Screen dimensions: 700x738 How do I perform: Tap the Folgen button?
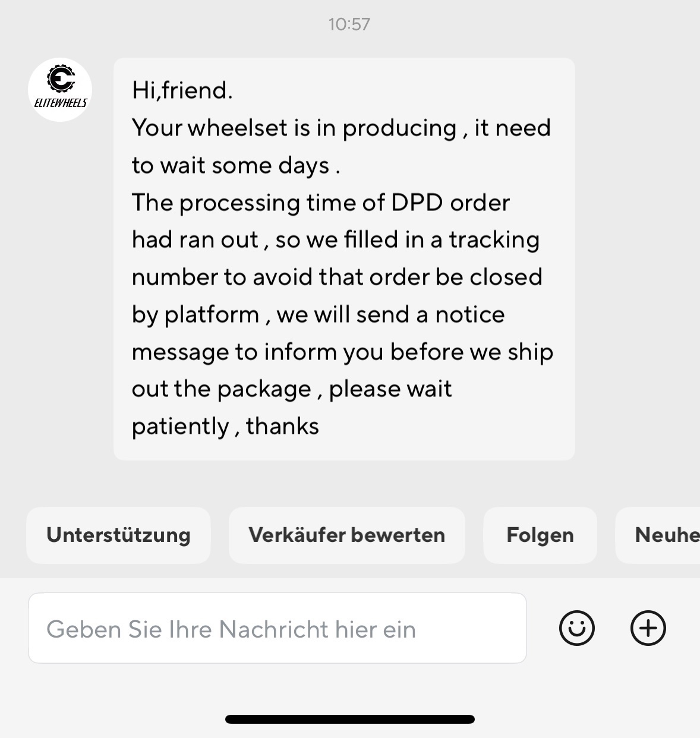pos(540,535)
